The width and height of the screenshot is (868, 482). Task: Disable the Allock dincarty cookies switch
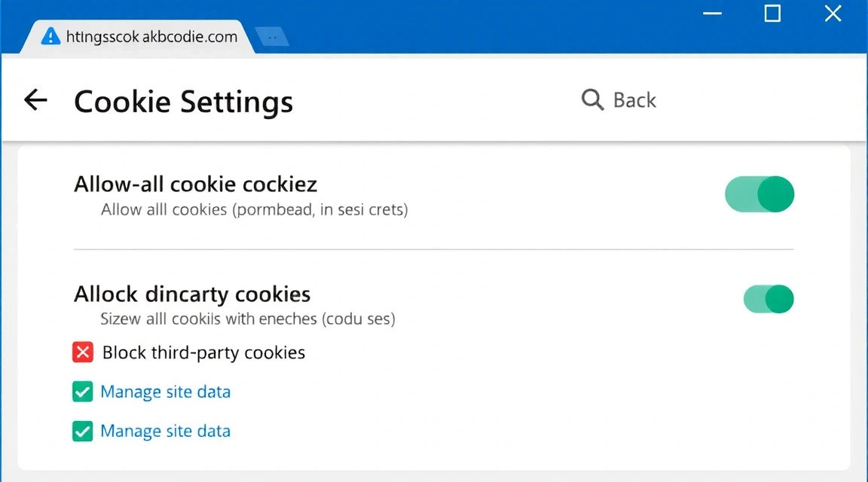(x=769, y=299)
